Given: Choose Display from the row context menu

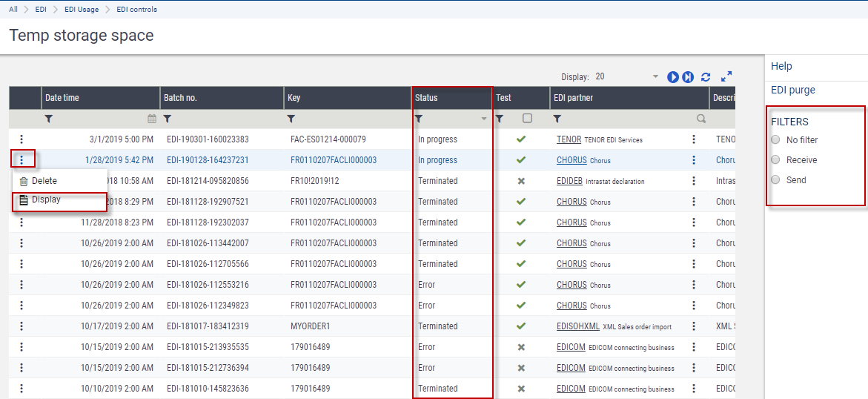Looking at the screenshot, I should pyautogui.click(x=46, y=199).
